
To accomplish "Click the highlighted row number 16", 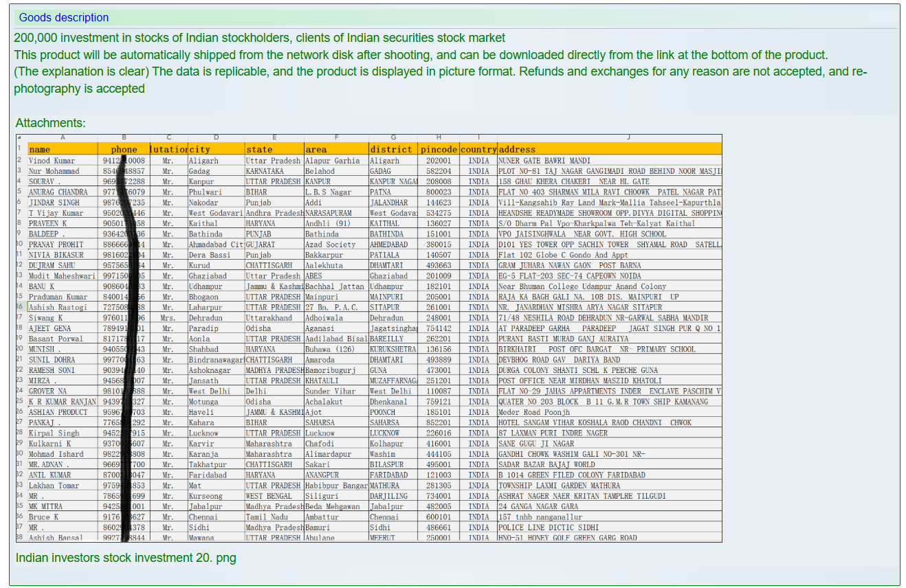I will [20, 307].
